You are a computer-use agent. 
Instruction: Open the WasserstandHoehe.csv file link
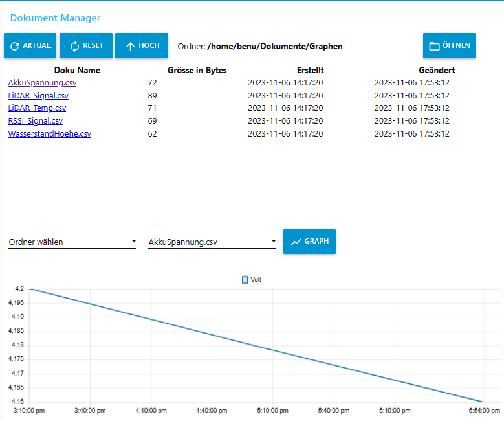(49, 134)
